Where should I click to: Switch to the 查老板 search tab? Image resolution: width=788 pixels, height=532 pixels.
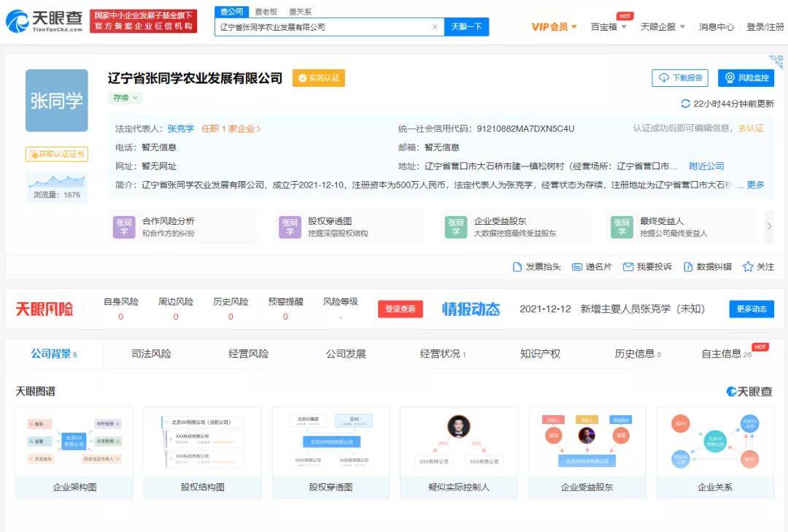[x=266, y=12]
